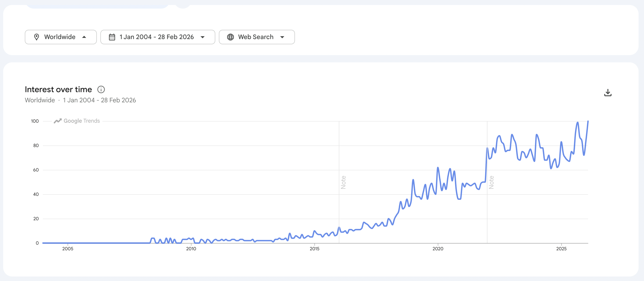Click the calendar icon in the date filter

click(112, 37)
